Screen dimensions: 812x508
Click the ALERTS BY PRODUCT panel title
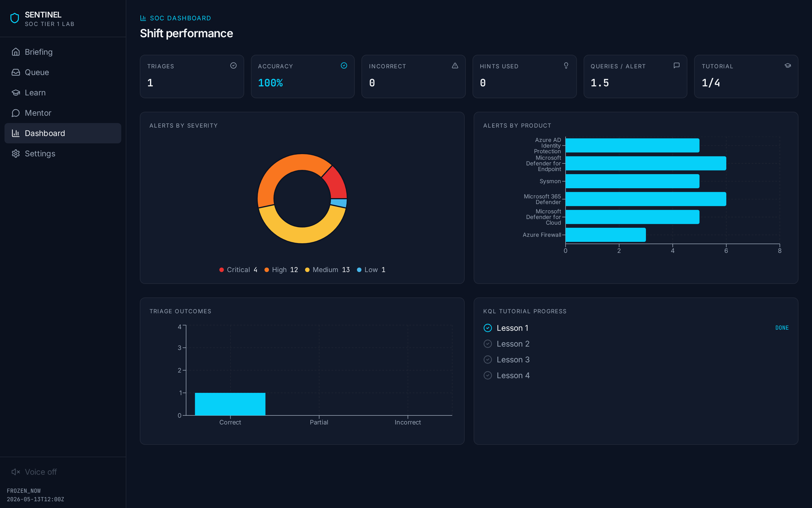[x=517, y=126]
